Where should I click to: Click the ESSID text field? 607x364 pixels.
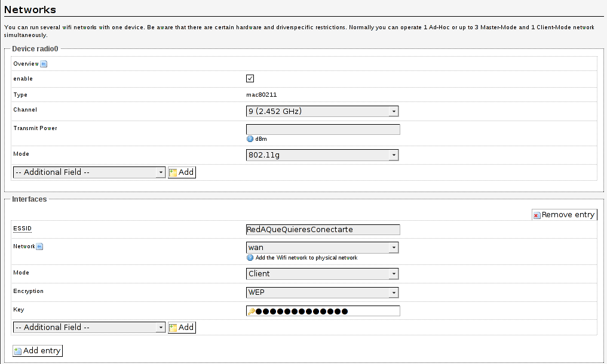pos(323,230)
